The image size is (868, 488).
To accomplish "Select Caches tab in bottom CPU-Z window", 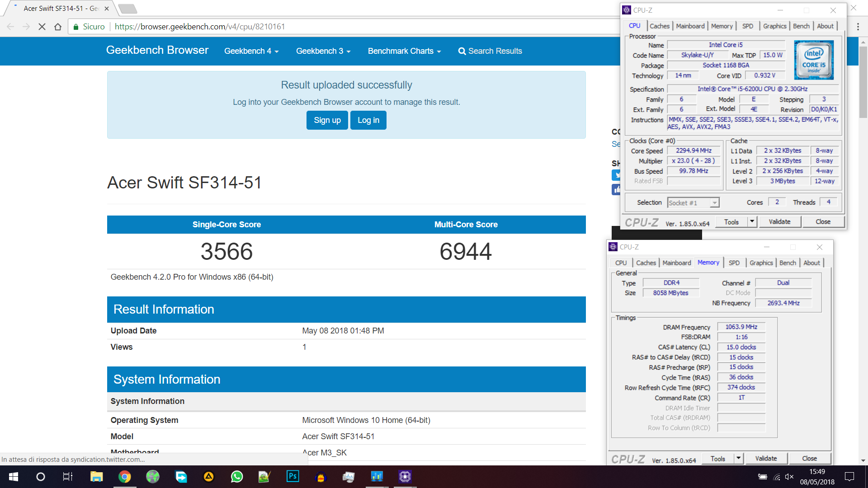I will [x=646, y=263].
